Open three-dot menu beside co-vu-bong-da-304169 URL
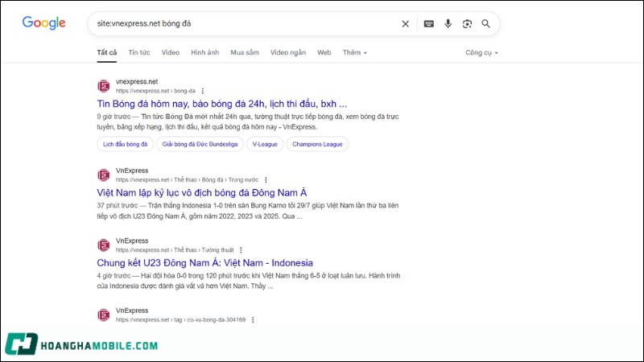Image resolution: width=644 pixels, height=362 pixels. 253,319
